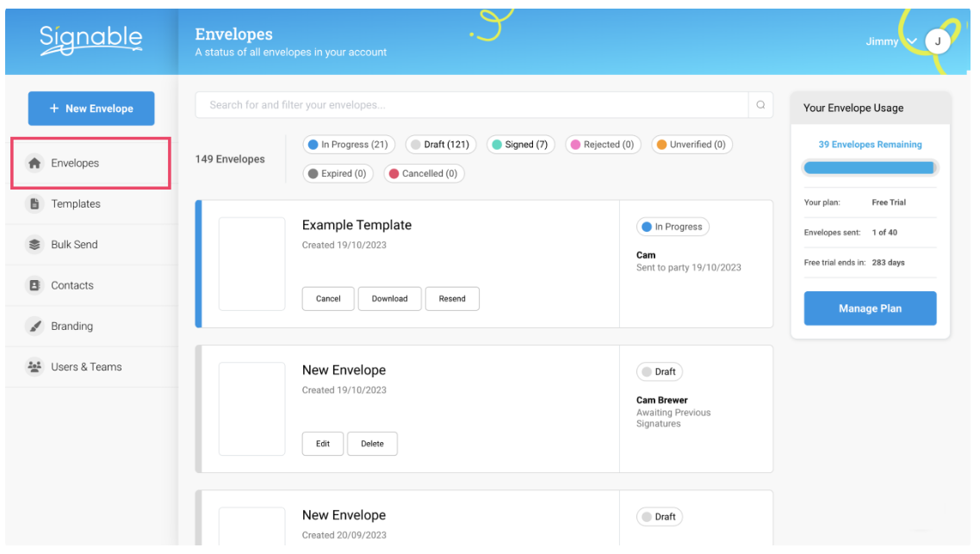
Task: Open the Envelopes menu item
Action: [x=91, y=163]
